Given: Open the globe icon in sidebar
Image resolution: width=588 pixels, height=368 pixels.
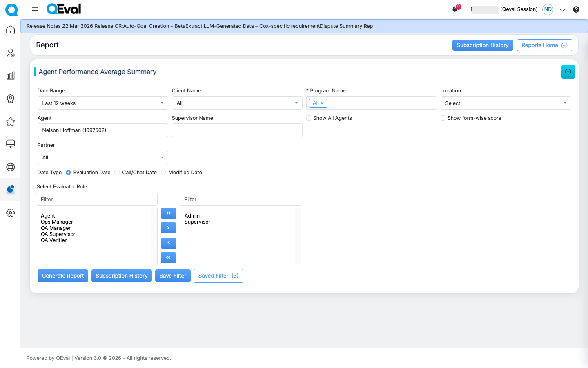Looking at the screenshot, I should pyautogui.click(x=11, y=167).
